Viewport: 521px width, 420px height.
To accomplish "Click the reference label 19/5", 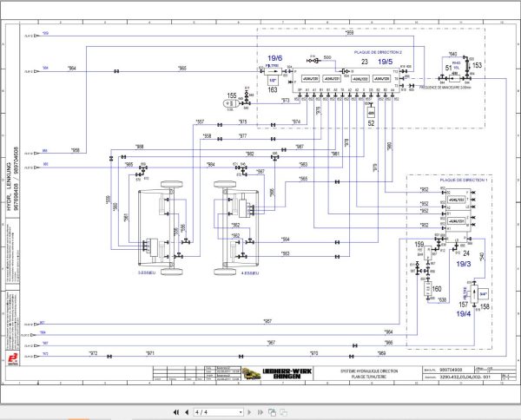I will point(385,62).
